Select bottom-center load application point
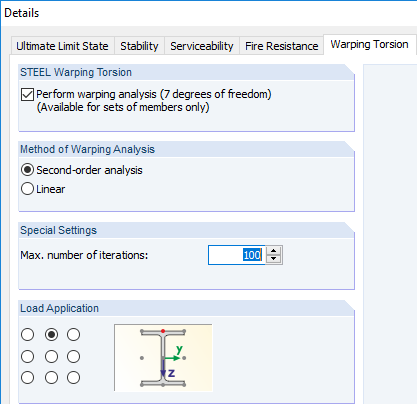Screen dimensions: 417x404 pos(51,378)
